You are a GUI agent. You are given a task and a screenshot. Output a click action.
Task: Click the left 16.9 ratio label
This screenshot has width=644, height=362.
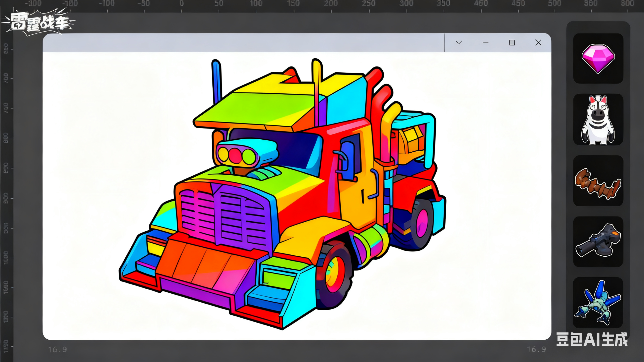coord(58,349)
